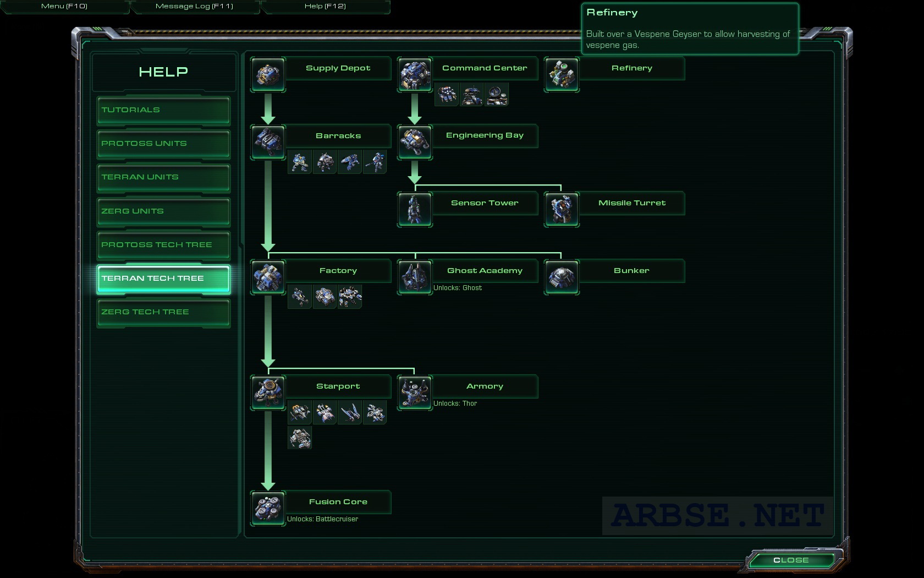The height and width of the screenshot is (578, 924).
Task: Select the Viking unit icon under Starport
Action: (300, 413)
